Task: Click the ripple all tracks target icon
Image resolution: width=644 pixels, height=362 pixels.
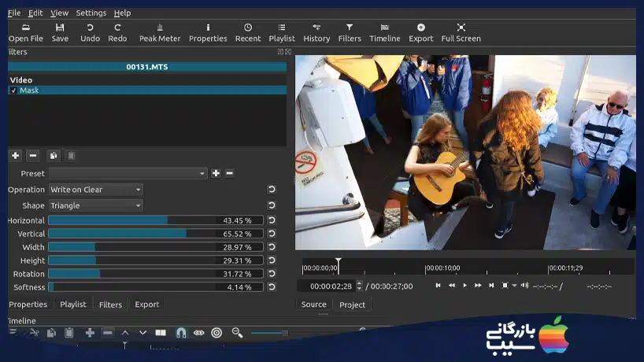Action: pyautogui.click(x=217, y=333)
